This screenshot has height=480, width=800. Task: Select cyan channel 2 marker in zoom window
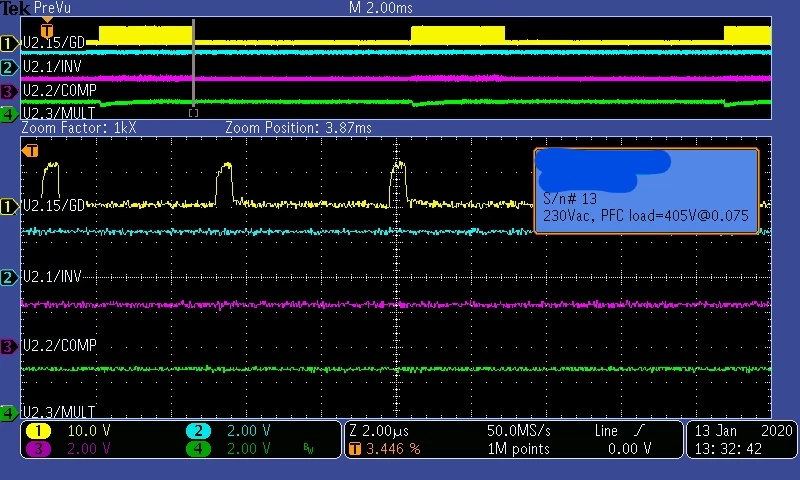pos(9,278)
